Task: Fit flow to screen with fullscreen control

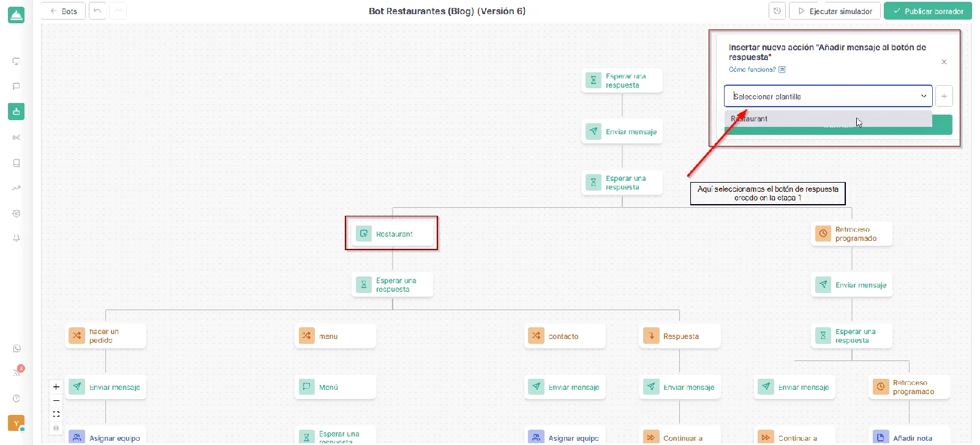Action: point(56,414)
